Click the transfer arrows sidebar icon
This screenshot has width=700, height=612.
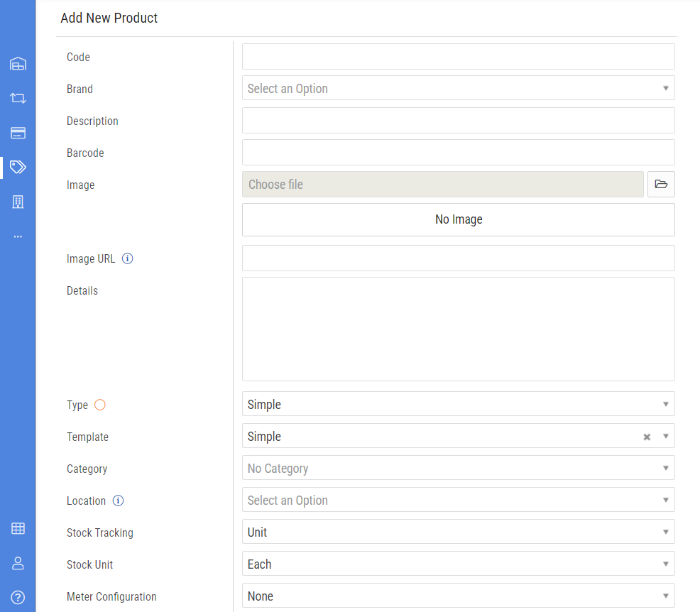18,98
